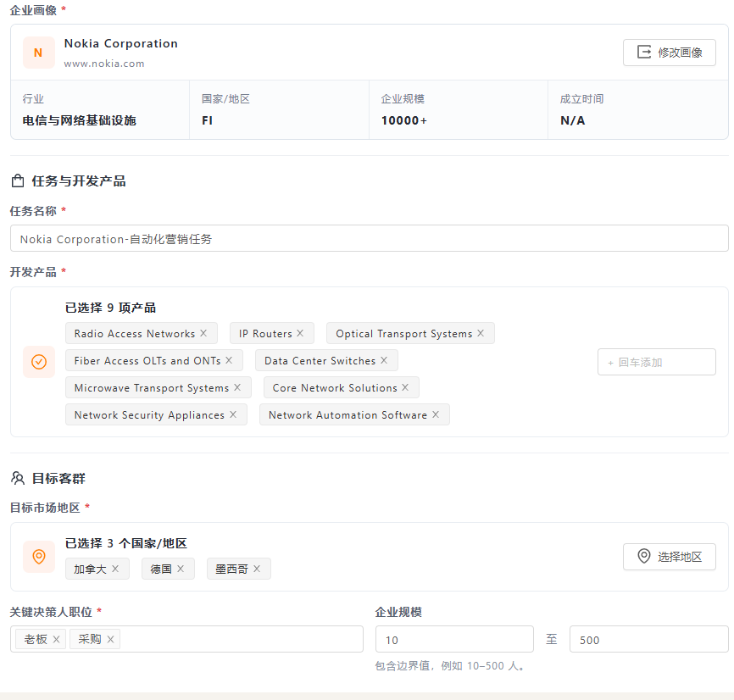Remove the Core Network Solutions tag

tap(405, 387)
